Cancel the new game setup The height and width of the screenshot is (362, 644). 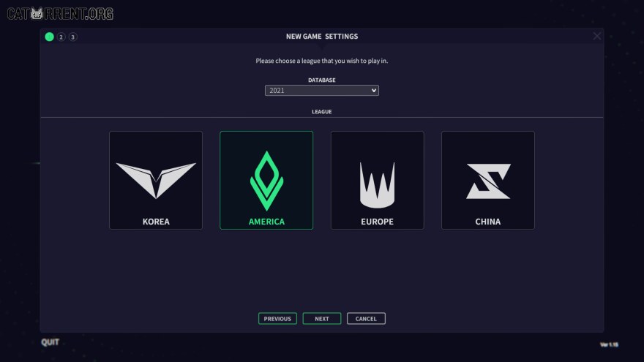click(366, 319)
